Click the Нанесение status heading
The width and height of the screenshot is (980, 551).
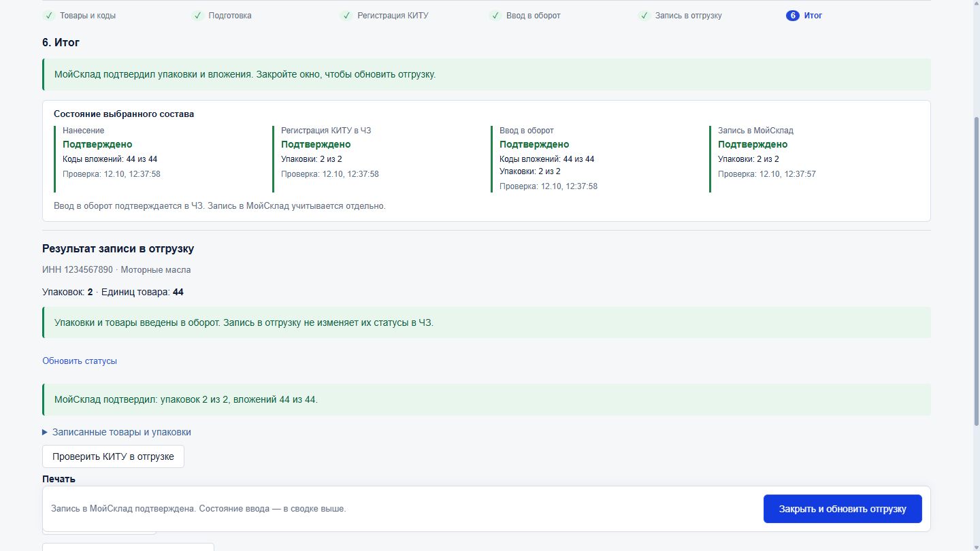84,131
